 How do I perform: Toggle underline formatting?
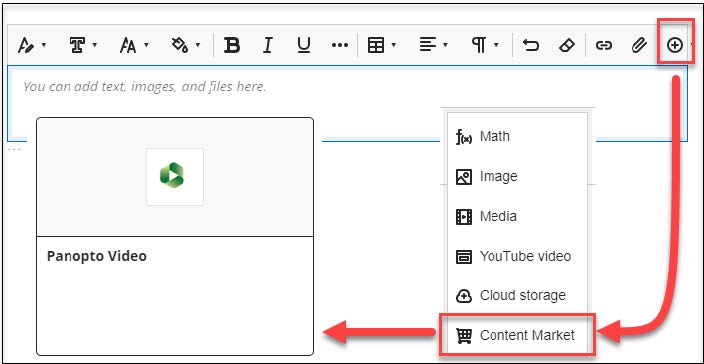click(304, 45)
